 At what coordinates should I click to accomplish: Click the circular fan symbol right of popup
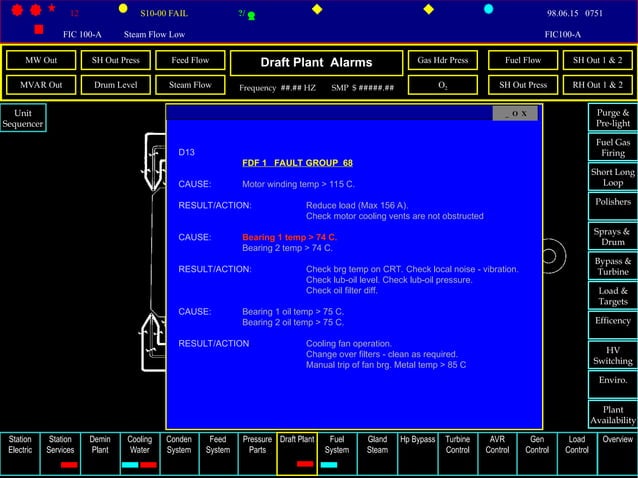[x=551, y=256]
